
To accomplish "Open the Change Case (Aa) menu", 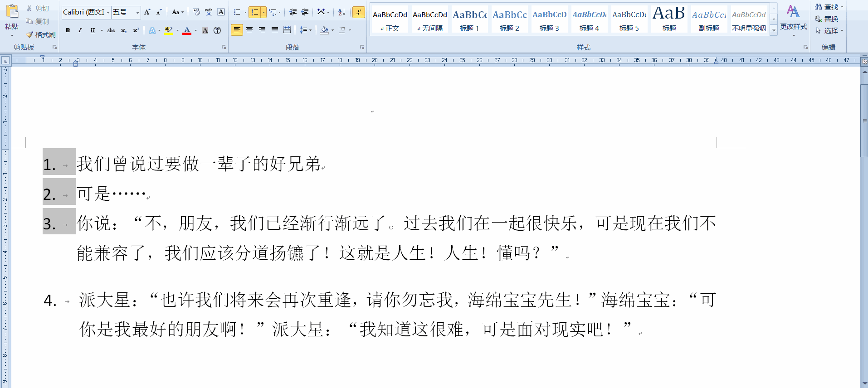I will tap(177, 12).
